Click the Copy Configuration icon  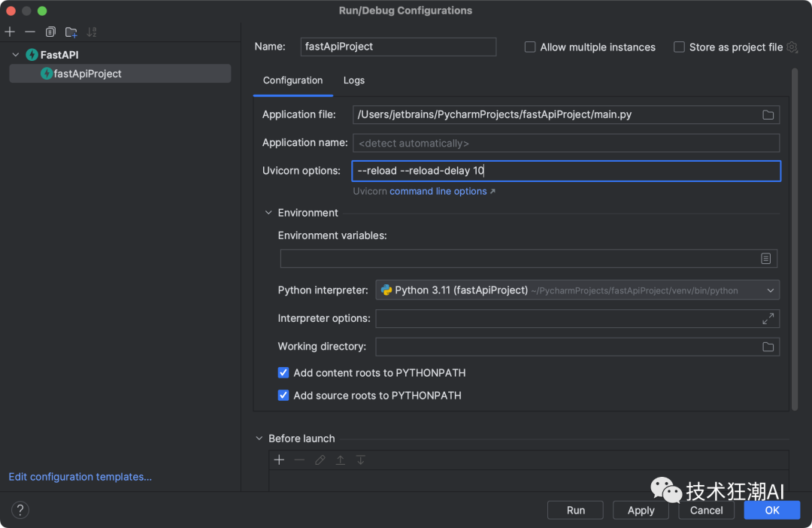[x=50, y=32]
